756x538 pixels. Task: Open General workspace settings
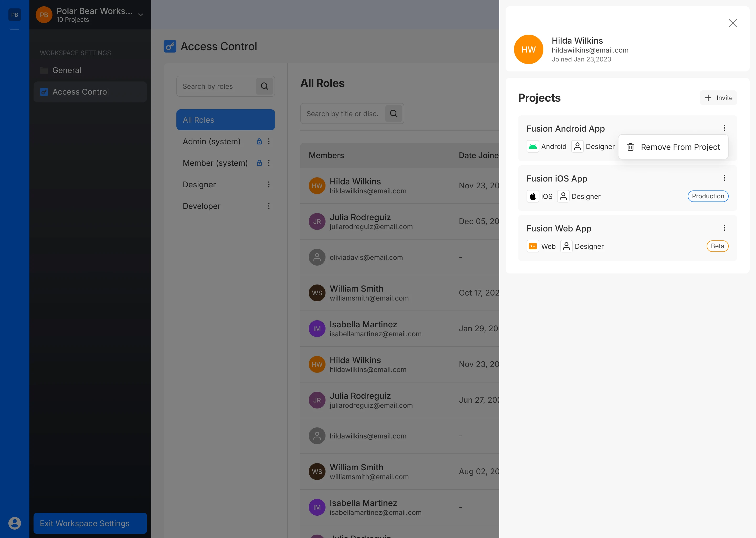point(67,70)
